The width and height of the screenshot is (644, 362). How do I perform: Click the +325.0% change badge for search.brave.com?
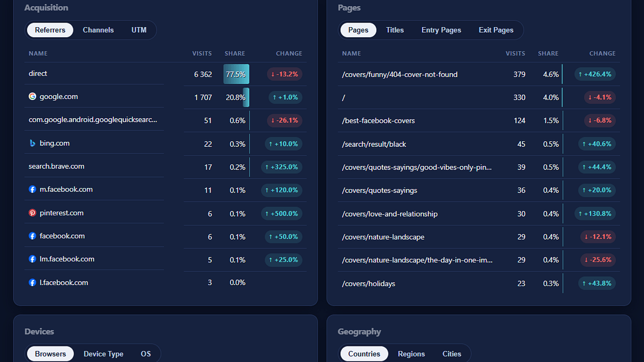pyautogui.click(x=282, y=167)
